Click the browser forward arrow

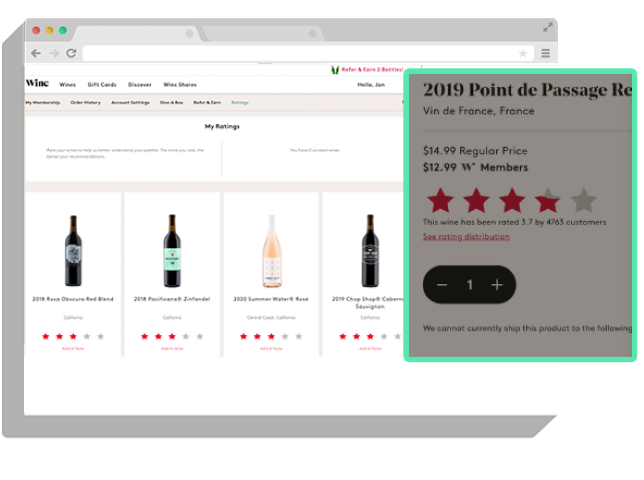click(54, 53)
